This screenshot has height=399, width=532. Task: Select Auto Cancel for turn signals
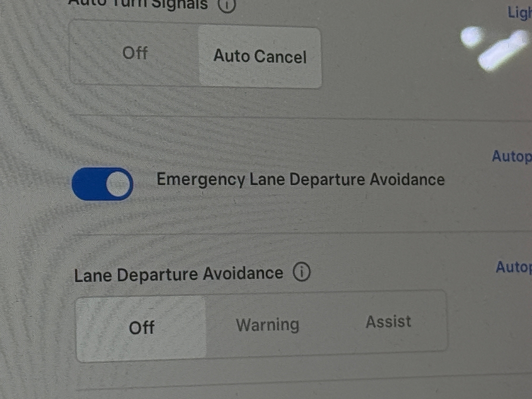coord(260,56)
